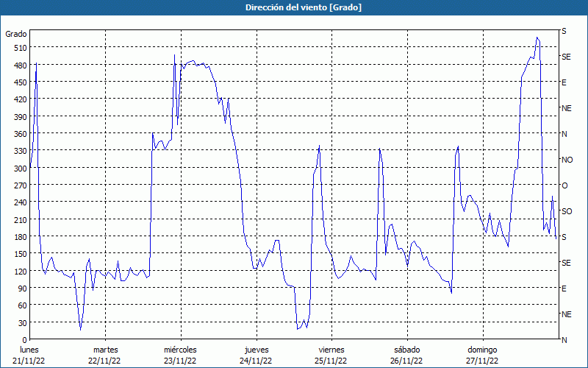588x368 pixels.
Task: Click the 420 tick label on the left axis
Action: coord(20,99)
